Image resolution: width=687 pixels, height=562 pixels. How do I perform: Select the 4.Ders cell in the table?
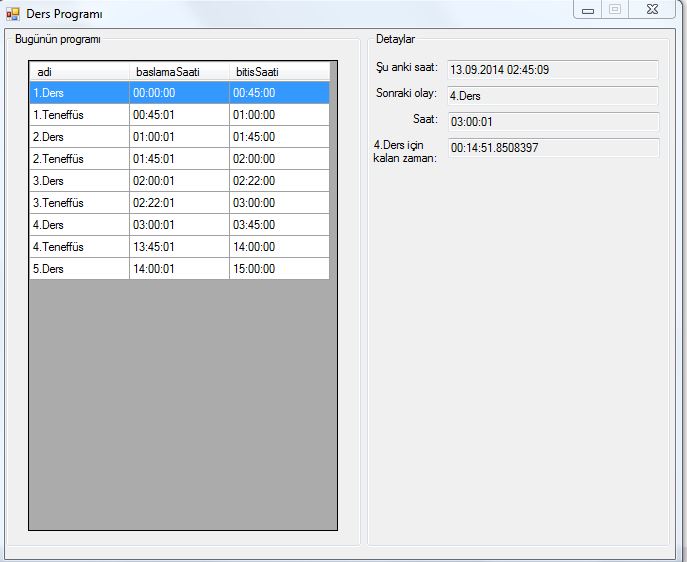pyautogui.click(x=79, y=225)
